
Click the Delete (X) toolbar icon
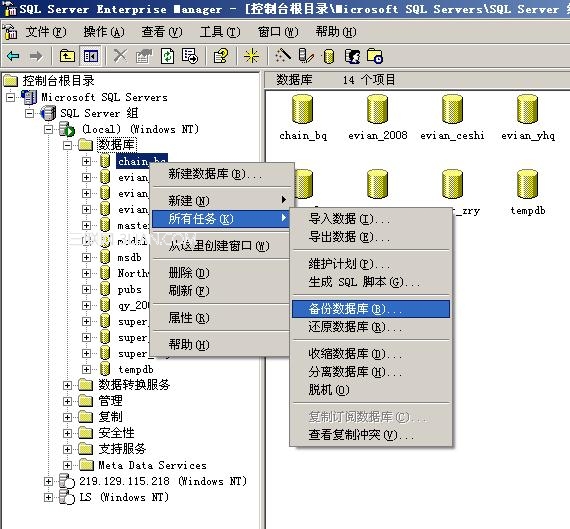click(120, 56)
